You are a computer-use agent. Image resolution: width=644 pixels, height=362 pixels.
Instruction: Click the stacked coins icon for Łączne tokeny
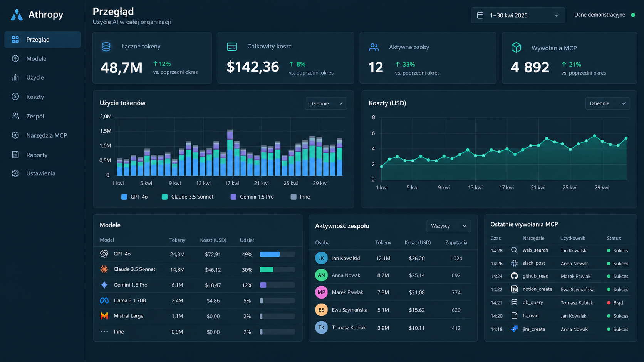pos(106,47)
